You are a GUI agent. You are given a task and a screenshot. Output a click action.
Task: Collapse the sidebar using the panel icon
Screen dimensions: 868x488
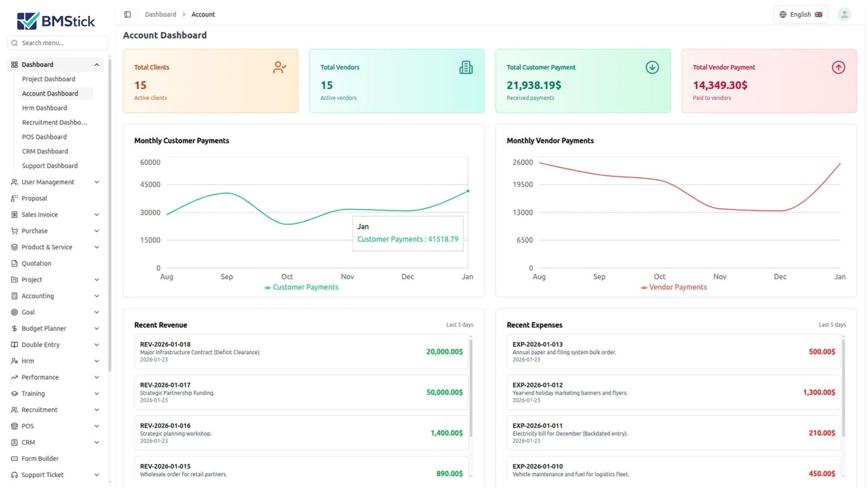tap(127, 14)
